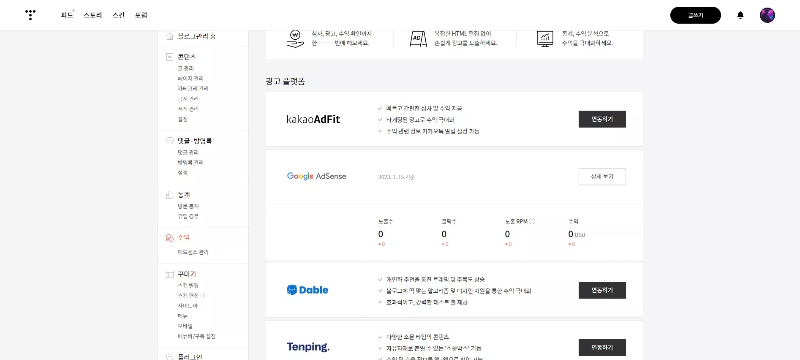
Task: Click the 통계 chart icon in sidebar
Action: [170, 195]
